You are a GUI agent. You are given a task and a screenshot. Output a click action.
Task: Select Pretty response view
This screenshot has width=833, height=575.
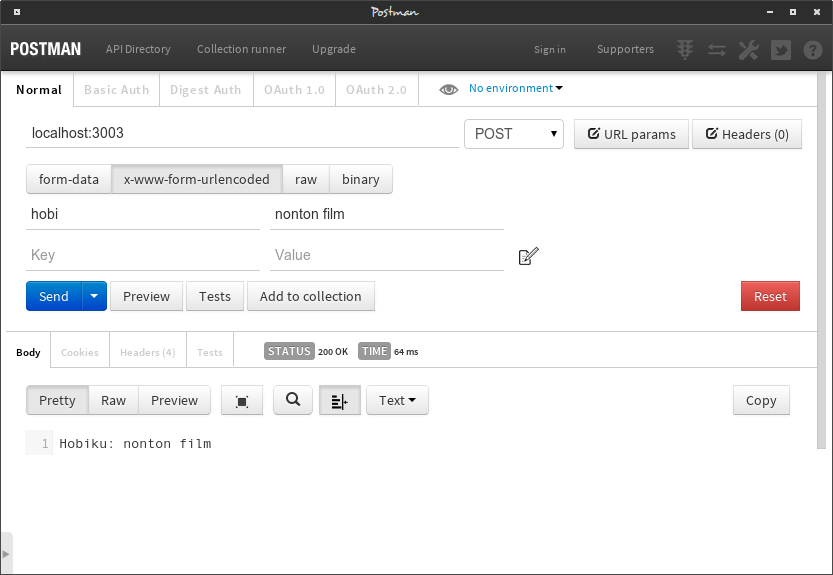57,400
